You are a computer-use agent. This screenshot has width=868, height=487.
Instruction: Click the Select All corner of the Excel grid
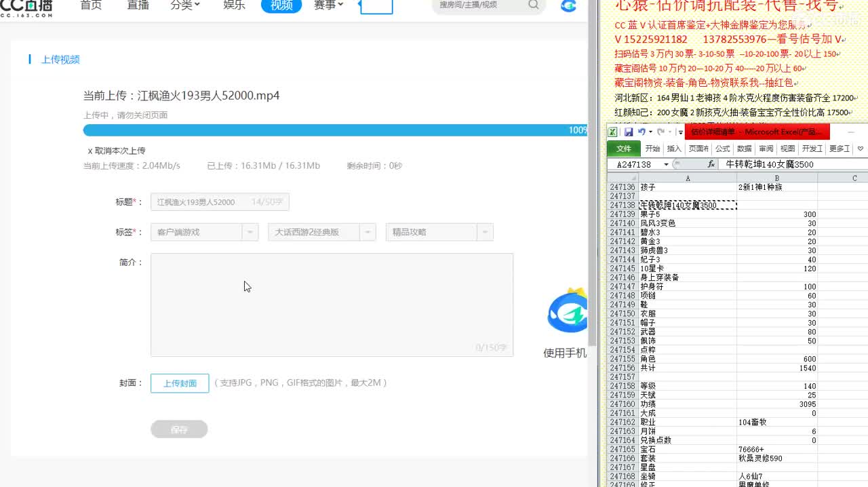tap(623, 178)
